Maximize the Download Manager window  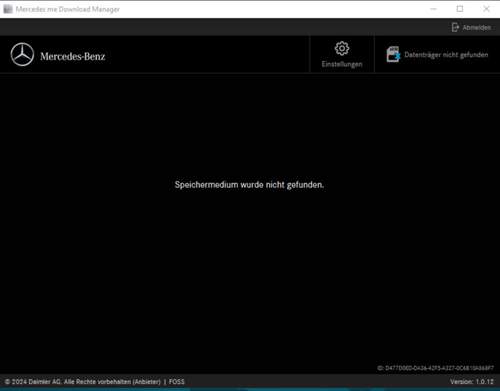tap(460, 9)
